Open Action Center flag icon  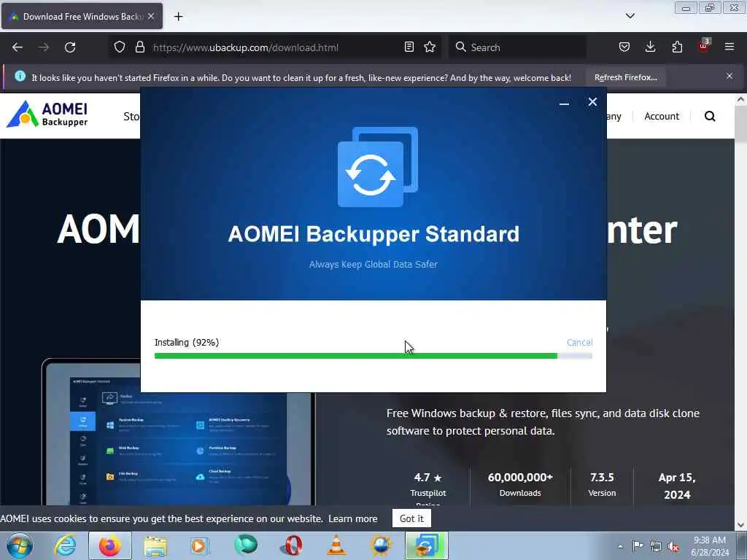click(x=638, y=546)
